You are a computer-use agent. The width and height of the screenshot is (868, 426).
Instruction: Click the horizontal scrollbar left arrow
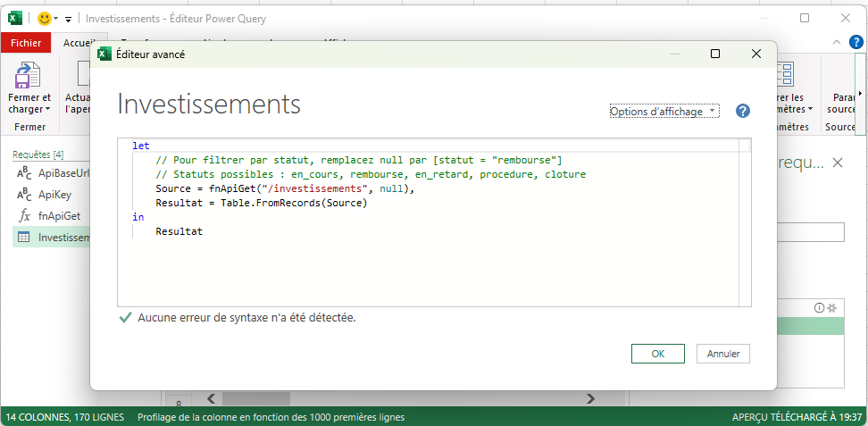(x=211, y=398)
